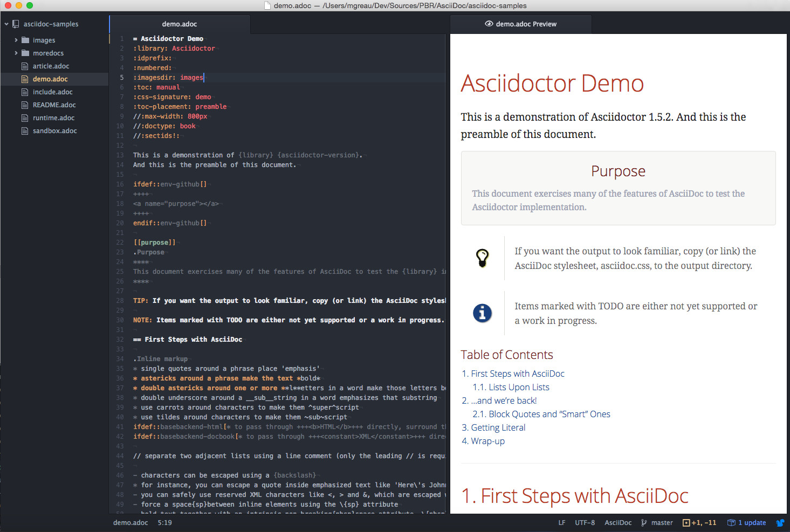Change the UTF-8 encoding in status bar

click(585, 522)
